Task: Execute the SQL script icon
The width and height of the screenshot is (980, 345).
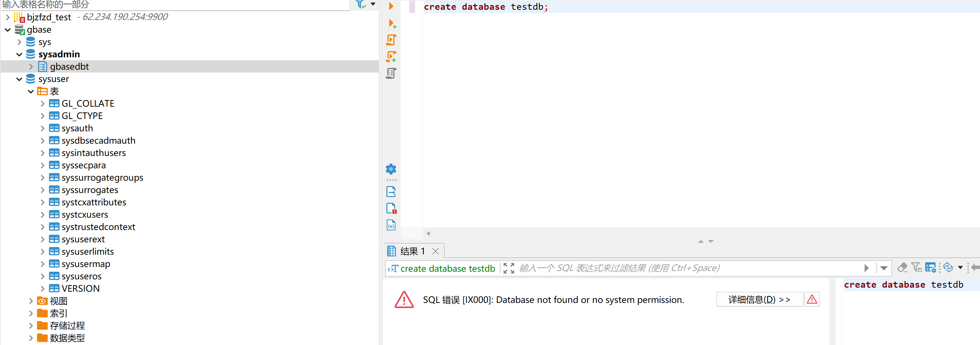Action: click(391, 40)
